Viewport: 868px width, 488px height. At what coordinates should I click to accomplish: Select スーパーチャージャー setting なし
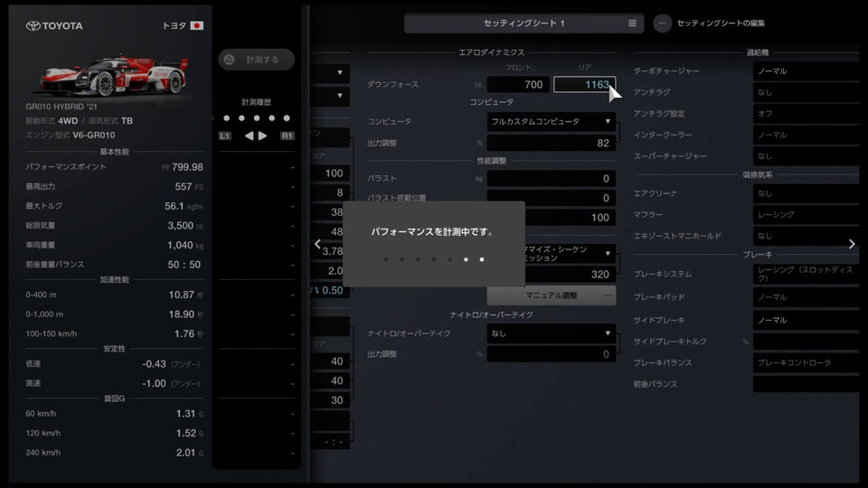806,156
